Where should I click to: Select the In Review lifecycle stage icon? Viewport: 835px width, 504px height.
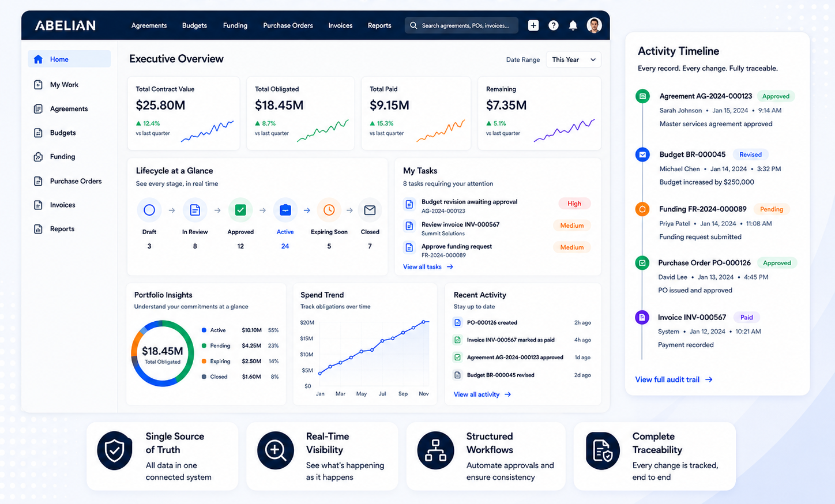(195, 210)
